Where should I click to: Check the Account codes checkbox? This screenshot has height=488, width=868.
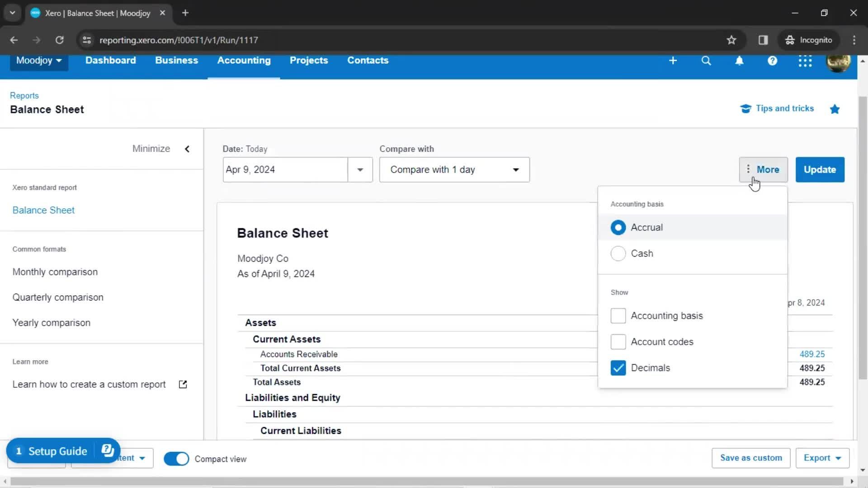point(618,342)
